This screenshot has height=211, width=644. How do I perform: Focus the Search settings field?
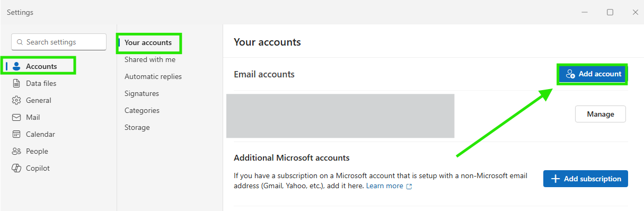click(x=59, y=42)
